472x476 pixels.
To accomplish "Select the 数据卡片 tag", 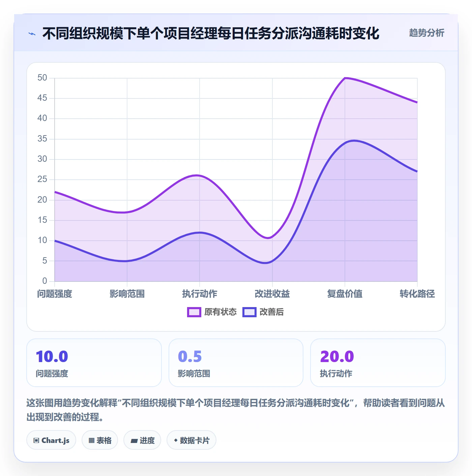I will [191, 440].
